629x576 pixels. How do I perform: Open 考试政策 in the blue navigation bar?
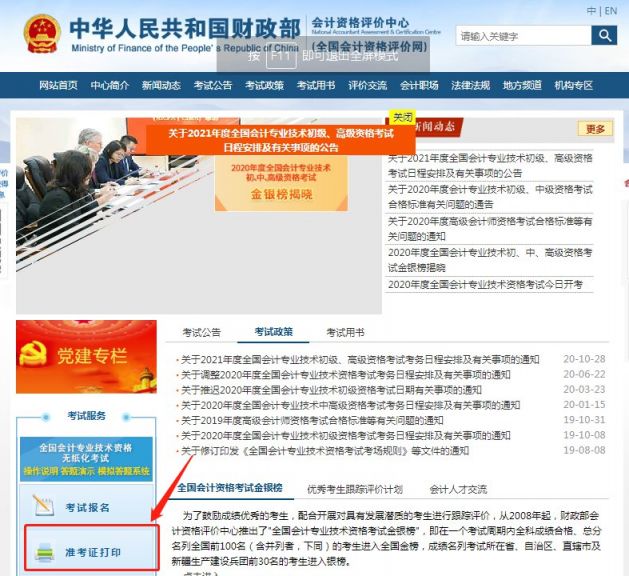[x=264, y=85]
